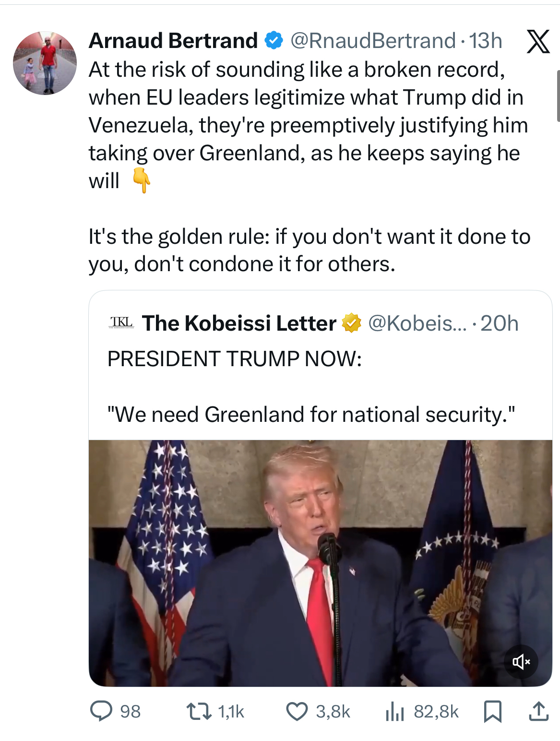The height and width of the screenshot is (741, 560).
Task: Click Arnaud Bertrand's blue verified badge
Action: [x=274, y=41]
